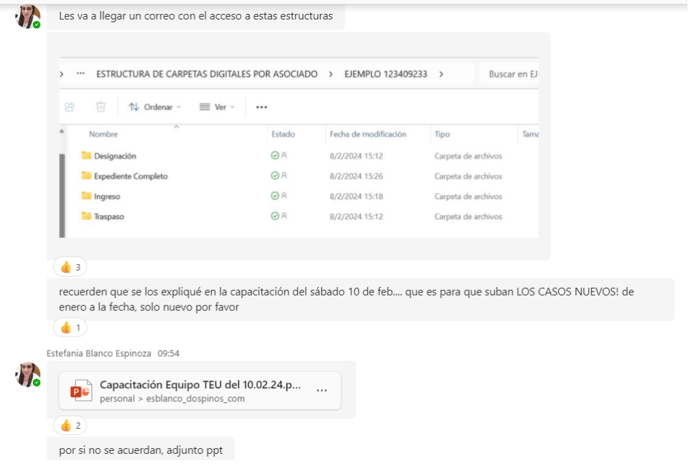The width and height of the screenshot is (688, 467).
Task: Click Estefania's avatar beside the top message
Action: (28, 16)
